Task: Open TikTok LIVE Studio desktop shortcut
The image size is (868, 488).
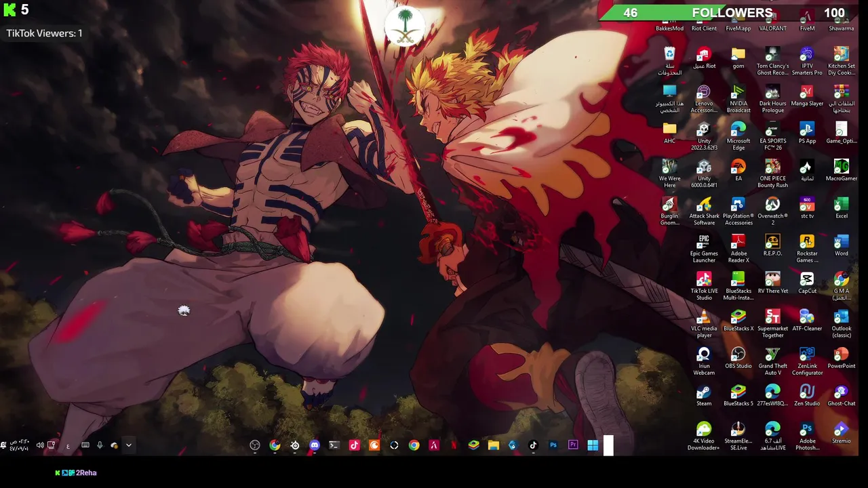Action: [x=704, y=286]
